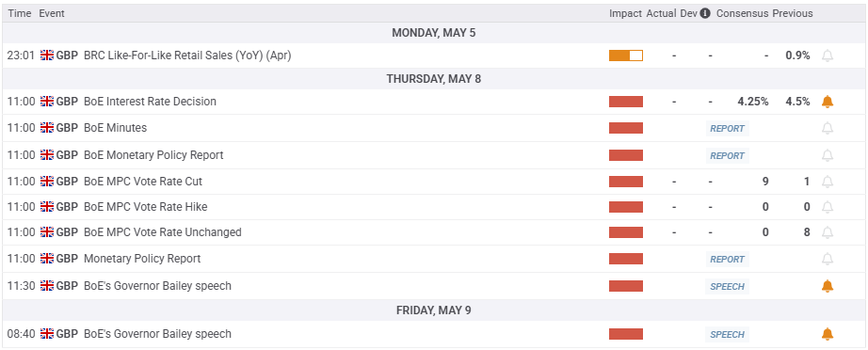
Task: Toggle alert bell for BRC Retail Sales
Action: tap(827, 56)
